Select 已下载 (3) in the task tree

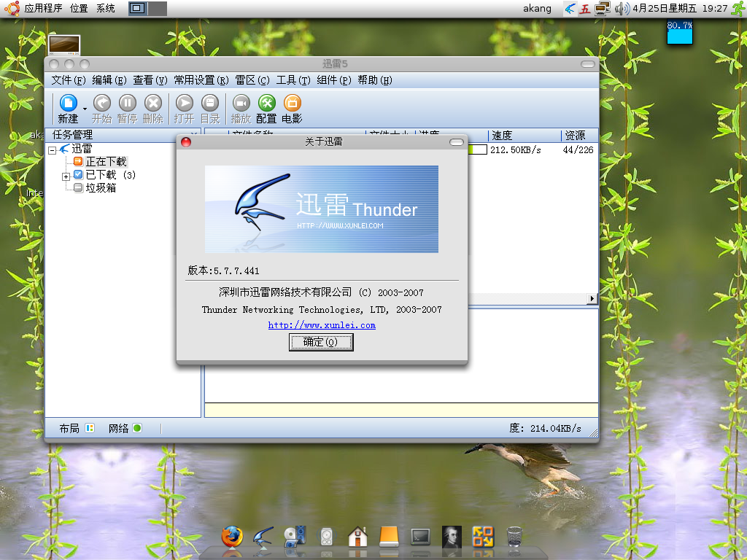111,175
